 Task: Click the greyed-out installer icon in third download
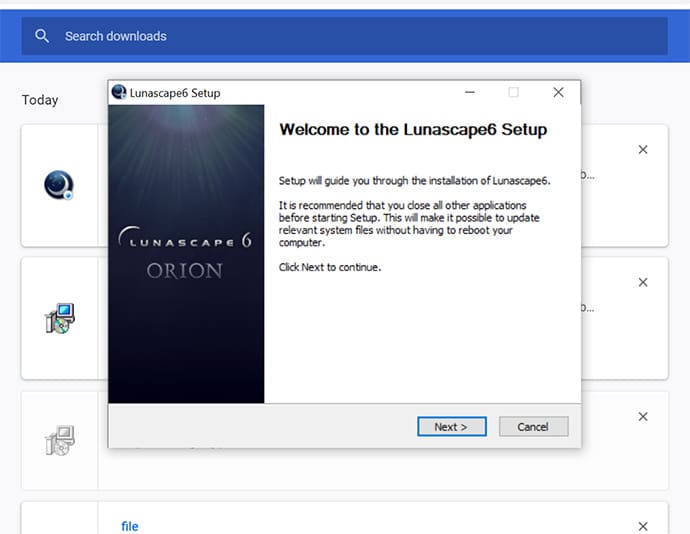click(59, 440)
